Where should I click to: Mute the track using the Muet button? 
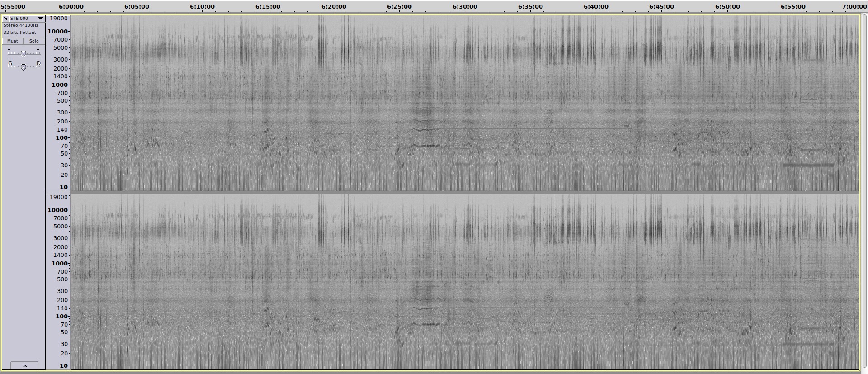pos(13,41)
